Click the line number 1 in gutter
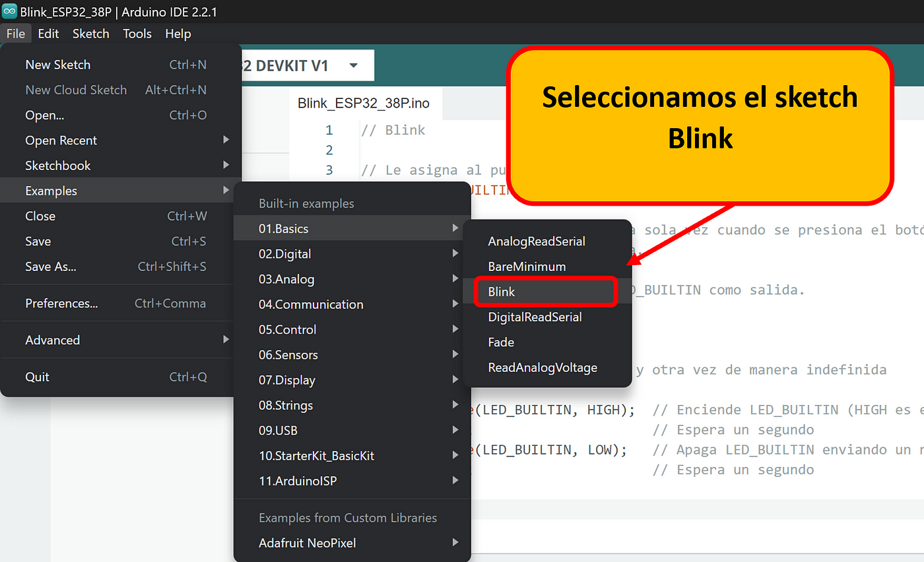The width and height of the screenshot is (924, 562). (x=329, y=130)
